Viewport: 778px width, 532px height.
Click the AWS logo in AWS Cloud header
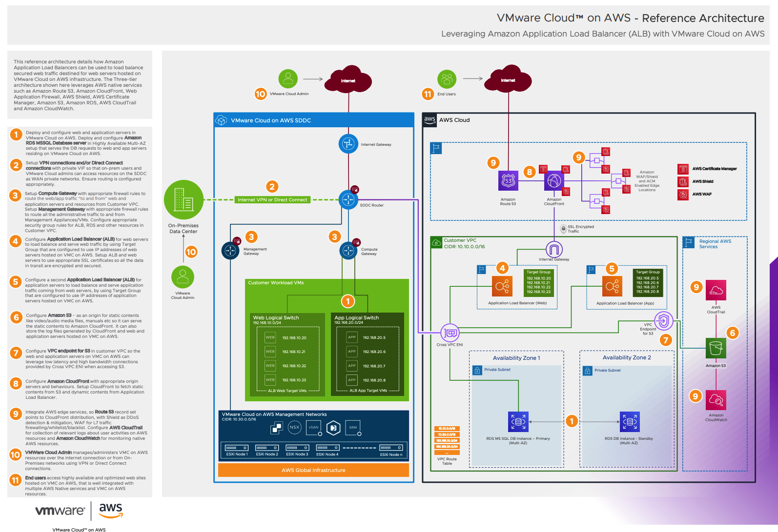(x=430, y=120)
